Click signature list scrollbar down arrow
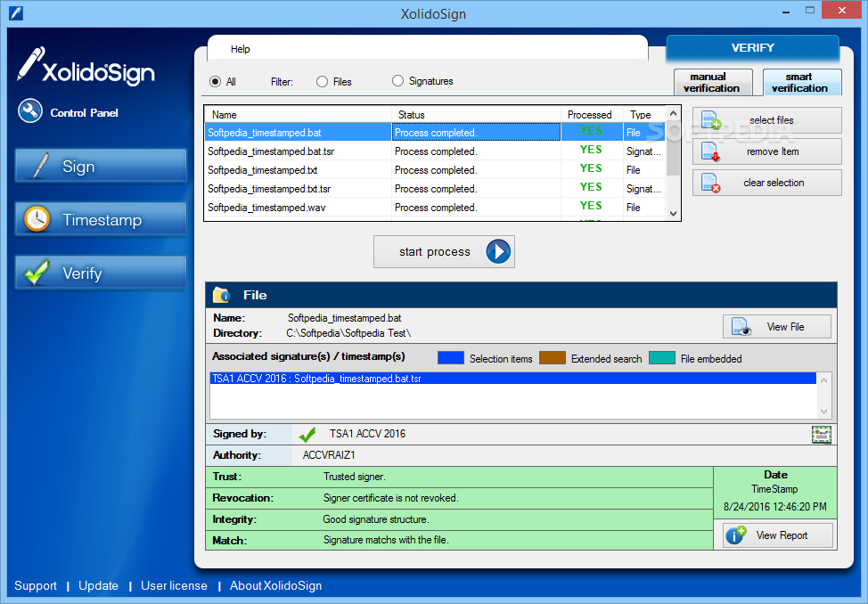 pos(823,412)
